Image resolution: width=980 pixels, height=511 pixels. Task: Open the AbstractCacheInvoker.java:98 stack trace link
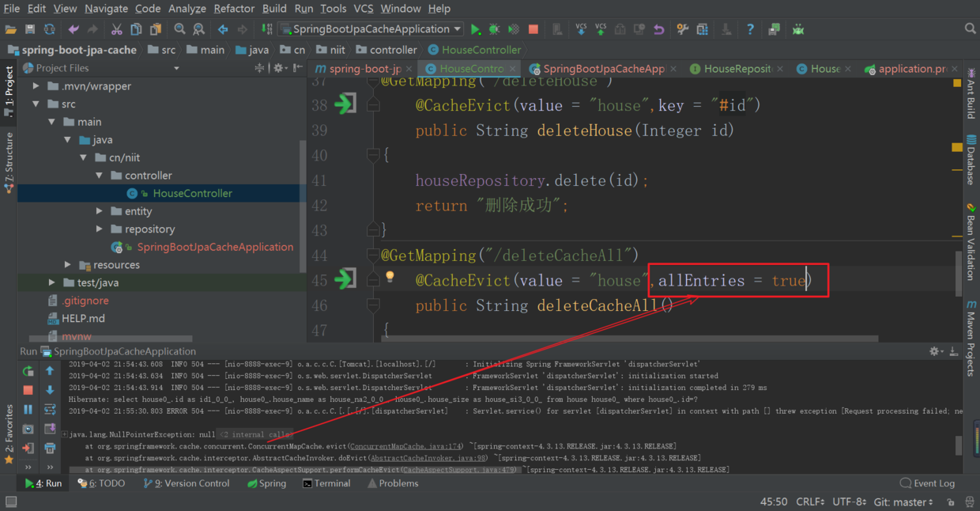[x=428, y=458]
